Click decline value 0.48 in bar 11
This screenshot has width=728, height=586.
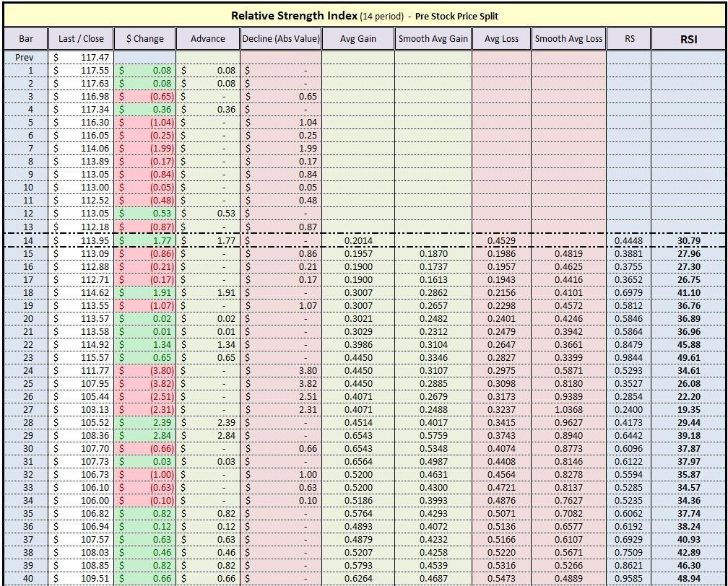tap(281, 201)
